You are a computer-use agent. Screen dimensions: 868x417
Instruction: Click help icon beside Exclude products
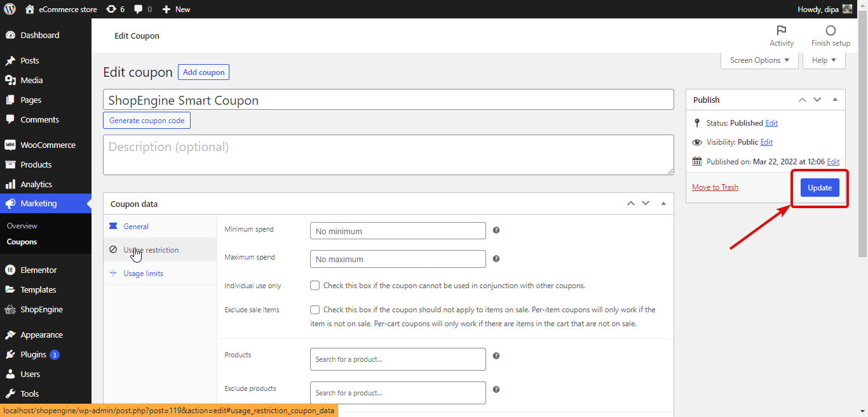click(x=496, y=390)
